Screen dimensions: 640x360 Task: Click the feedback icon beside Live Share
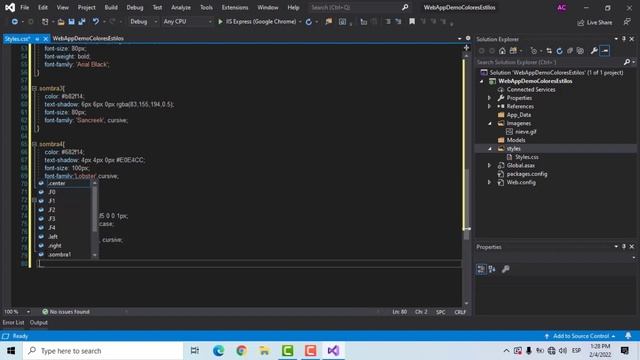pyautogui.click(x=627, y=22)
